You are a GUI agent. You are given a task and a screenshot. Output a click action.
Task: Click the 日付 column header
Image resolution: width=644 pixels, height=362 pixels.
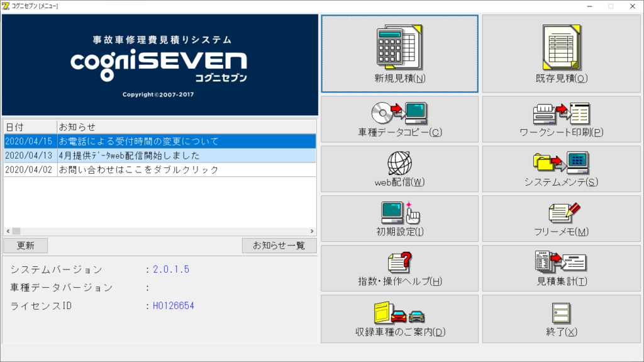30,127
